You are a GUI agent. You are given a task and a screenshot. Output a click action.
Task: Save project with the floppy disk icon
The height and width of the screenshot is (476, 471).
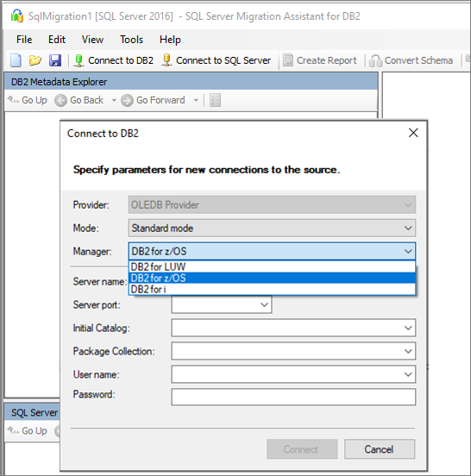pyautogui.click(x=55, y=60)
